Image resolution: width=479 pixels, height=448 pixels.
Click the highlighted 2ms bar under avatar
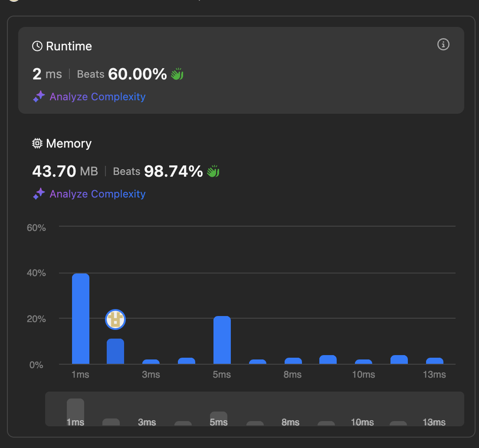pyautogui.click(x=115, y=351)
